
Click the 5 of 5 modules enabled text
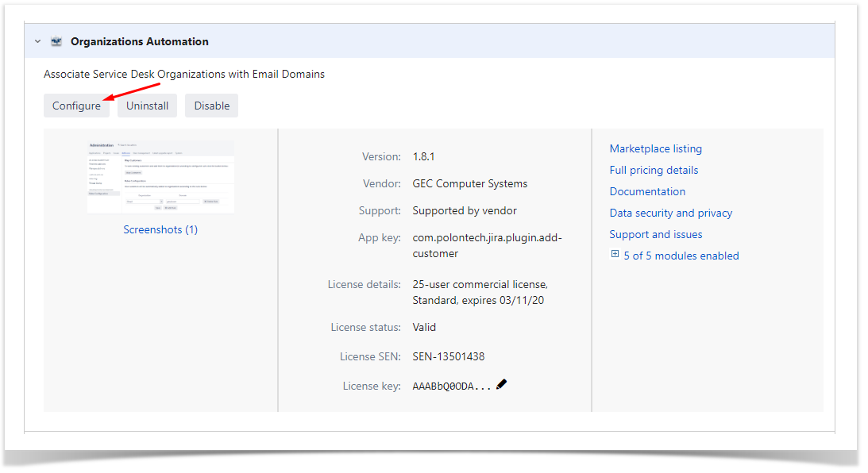pyautogui.click(x=681, y=256)
